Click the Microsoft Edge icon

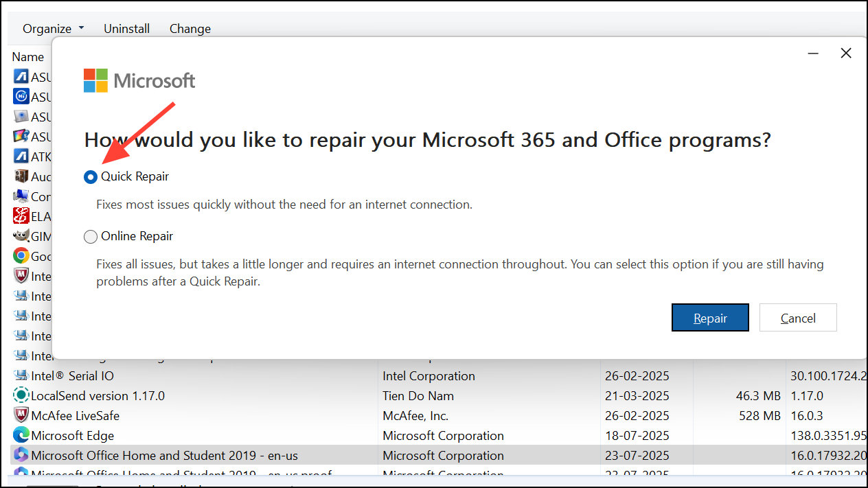tap(21, 435)
